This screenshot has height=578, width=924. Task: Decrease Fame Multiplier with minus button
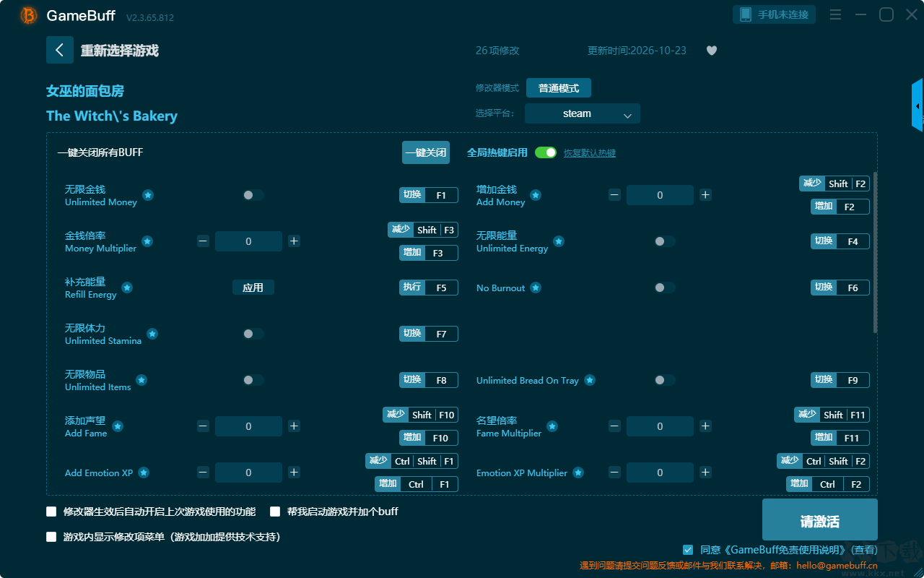(614, 426)
